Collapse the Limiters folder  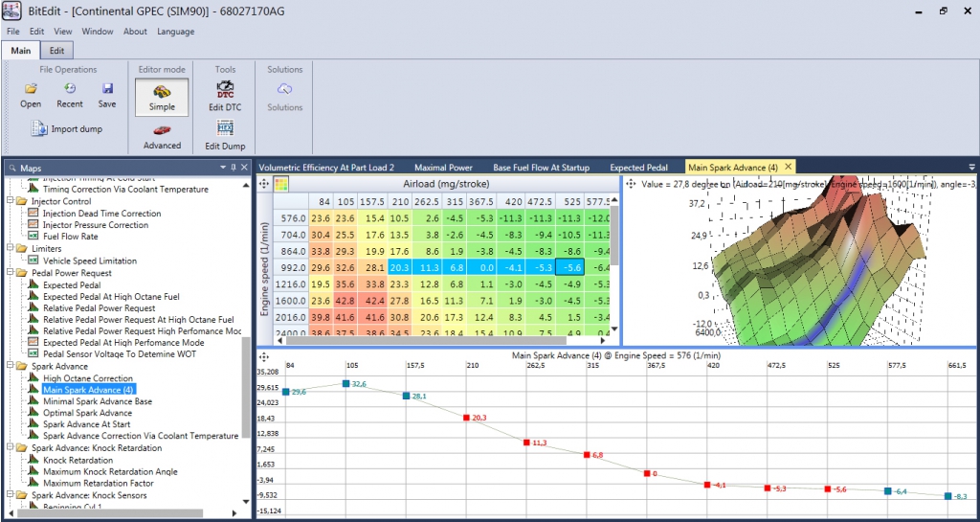[10, 249]
